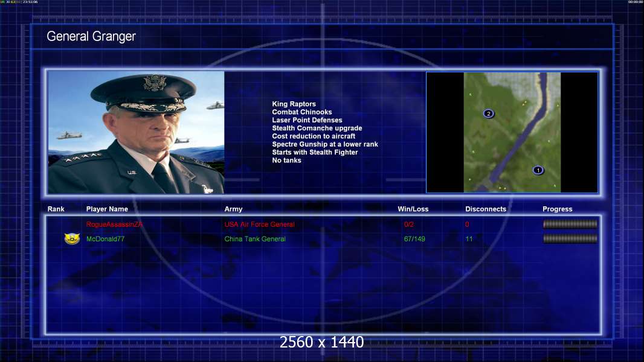Click the Progress column header

coord(558,209)
